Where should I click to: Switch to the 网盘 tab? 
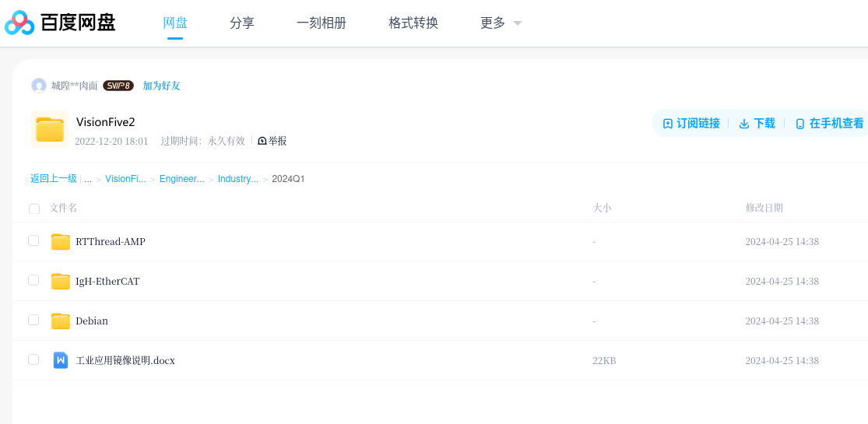(x=175, y=23)
